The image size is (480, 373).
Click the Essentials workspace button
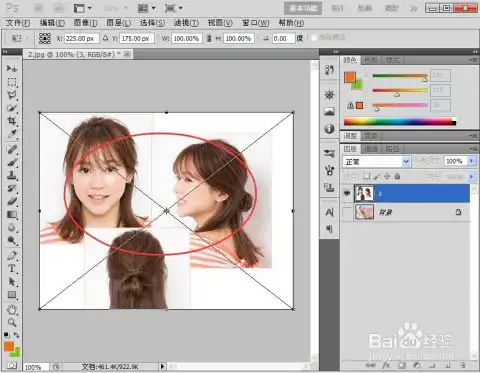pyautogui.click(x=303, y=8)
